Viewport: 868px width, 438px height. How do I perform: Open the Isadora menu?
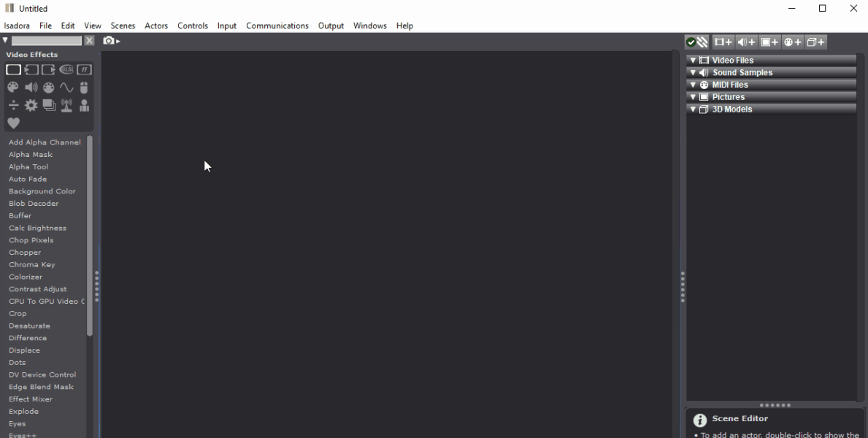[17, 26]
